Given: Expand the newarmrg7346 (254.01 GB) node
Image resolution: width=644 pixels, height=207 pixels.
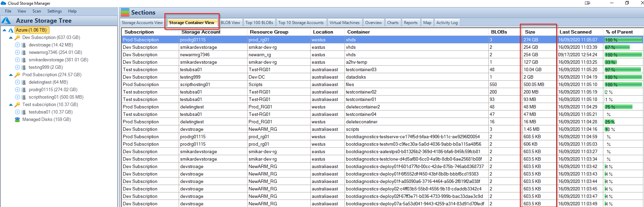Looking at the screenshot, I should pyautogui.click(x=17, y=53).
